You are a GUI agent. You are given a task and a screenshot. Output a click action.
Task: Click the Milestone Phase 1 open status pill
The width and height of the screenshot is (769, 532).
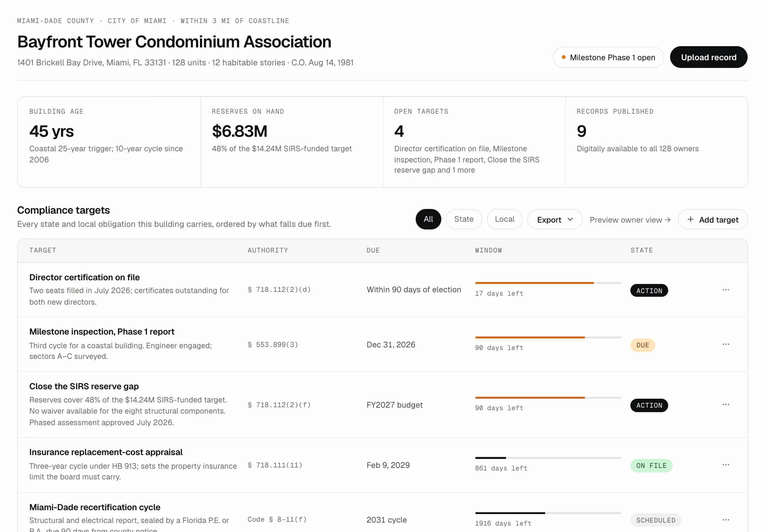[x=608, y=57]
